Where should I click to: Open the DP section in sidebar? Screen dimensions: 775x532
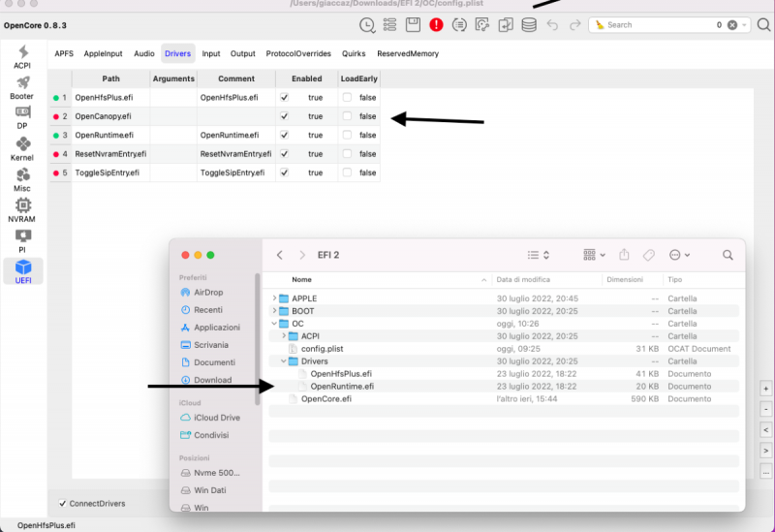click(x=22, y=117)
